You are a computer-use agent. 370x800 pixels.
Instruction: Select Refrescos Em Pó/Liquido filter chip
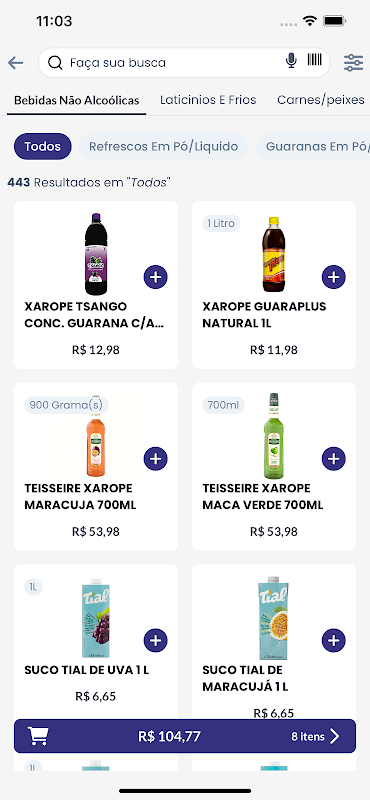coord(163,146)
